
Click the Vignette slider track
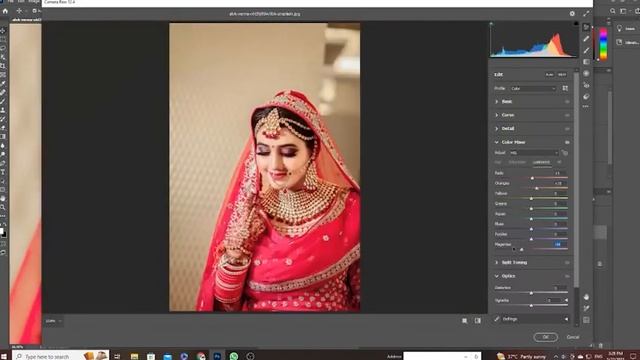point(531,305)
